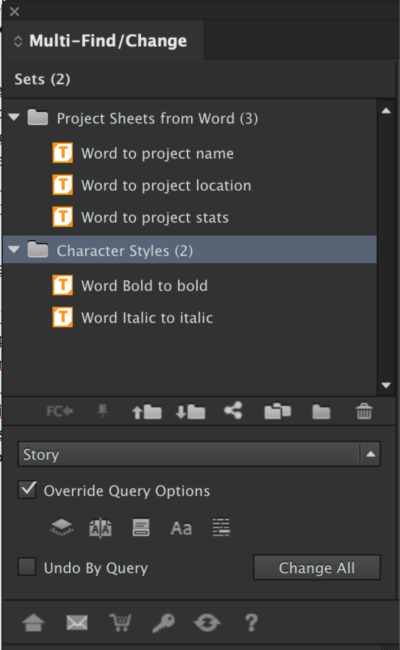
Task: Click the refresh update icon
Action: coord(207,623)
